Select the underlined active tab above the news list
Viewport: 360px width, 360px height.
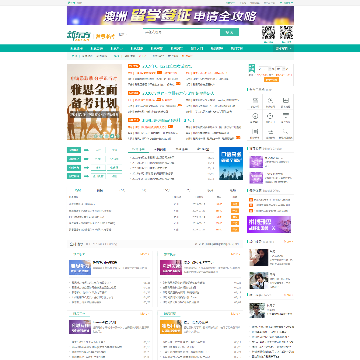138,149
